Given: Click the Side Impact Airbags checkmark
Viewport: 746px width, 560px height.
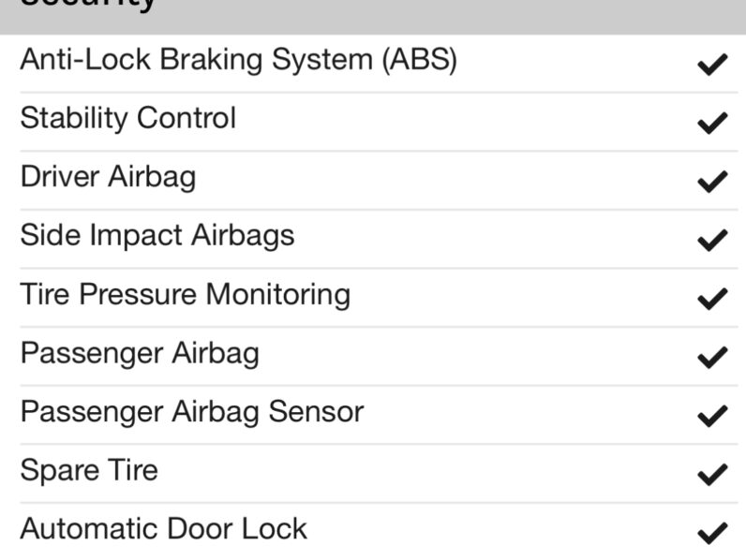Looking at the screenshot, I should pos(712,240).
